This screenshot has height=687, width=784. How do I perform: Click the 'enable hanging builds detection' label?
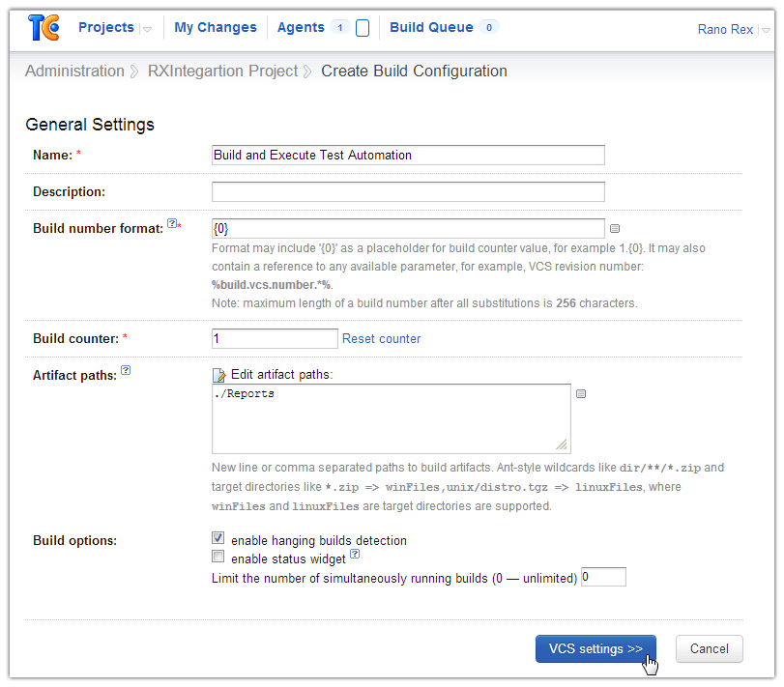(x=319, y=540)
